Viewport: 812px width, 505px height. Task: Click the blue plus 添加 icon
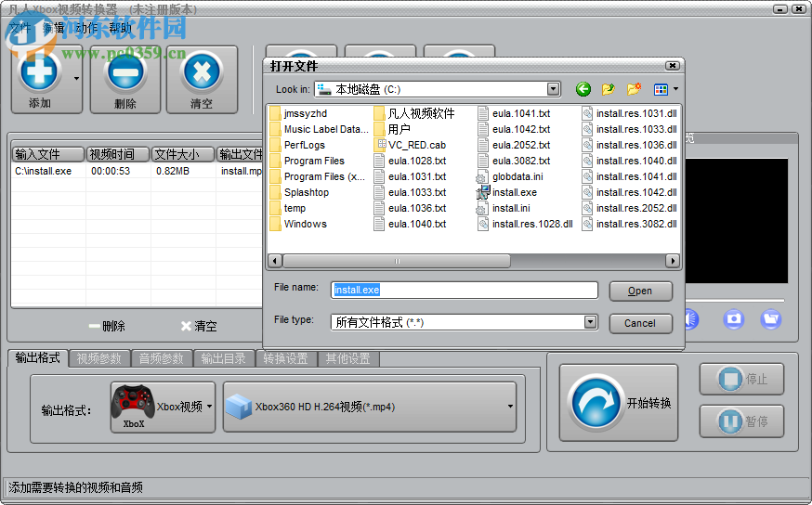(40, 72)
